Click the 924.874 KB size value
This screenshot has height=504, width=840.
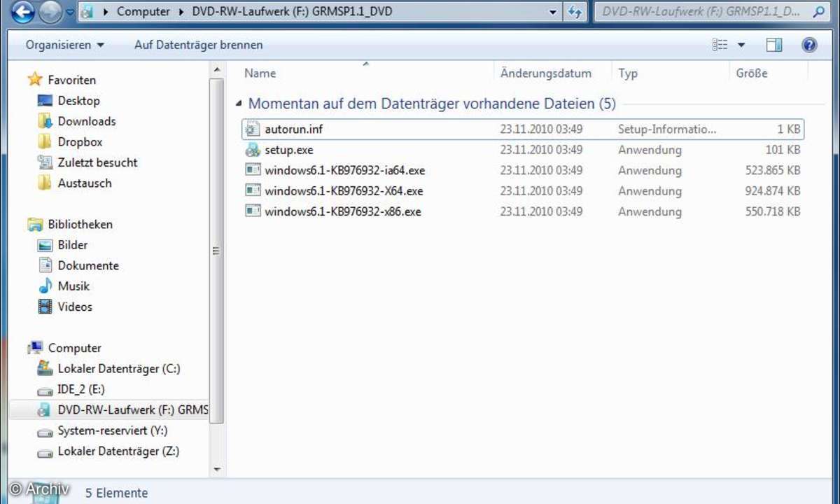(x=773, y=191)
